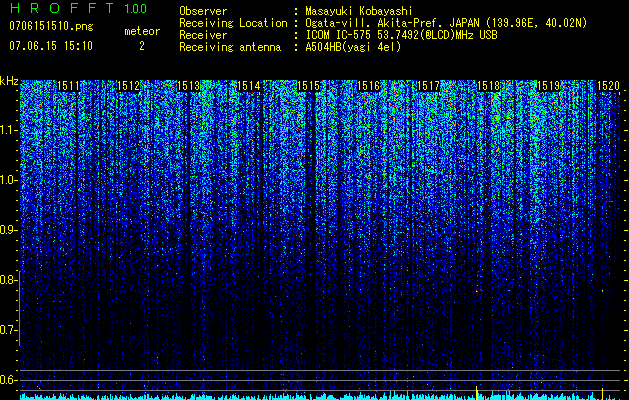Click the 1.1 kHz axis label
Viewport: 629px width, 400px height.
click(x=9, y=130)
